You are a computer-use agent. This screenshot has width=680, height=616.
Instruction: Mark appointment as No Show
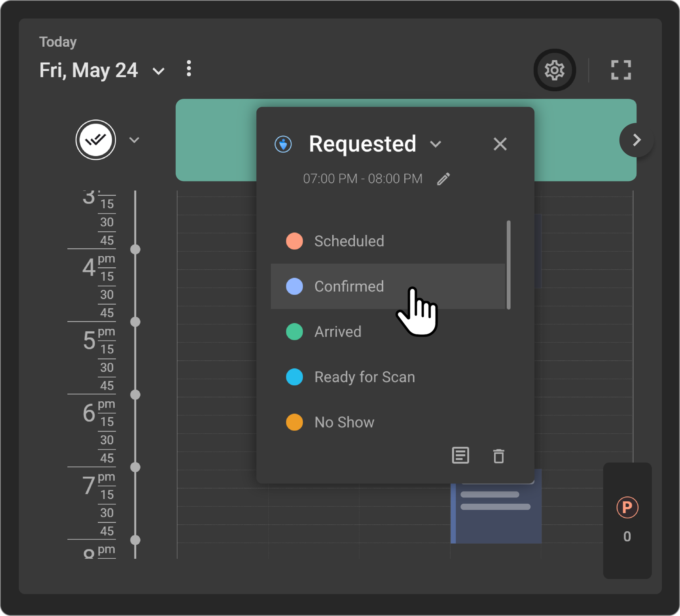pyautogui.click(x=344, y=422)
